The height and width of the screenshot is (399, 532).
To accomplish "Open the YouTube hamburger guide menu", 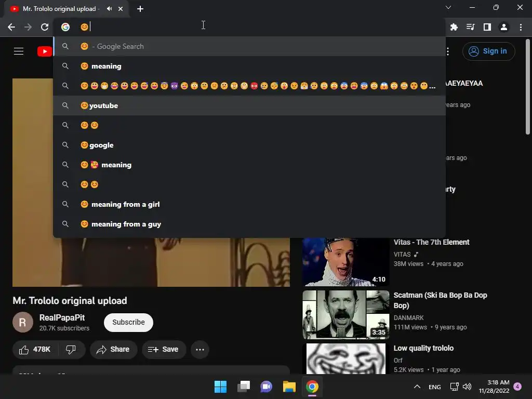I will [x=19, y=51].
